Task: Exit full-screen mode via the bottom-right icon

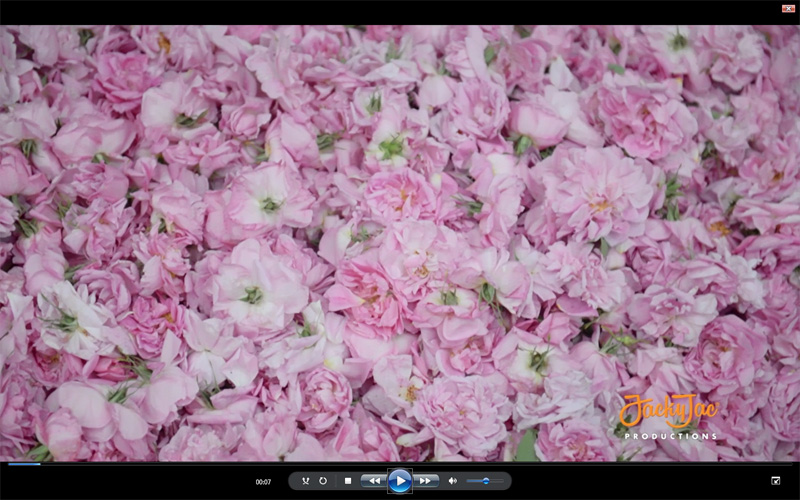Action: coord(776,481)
